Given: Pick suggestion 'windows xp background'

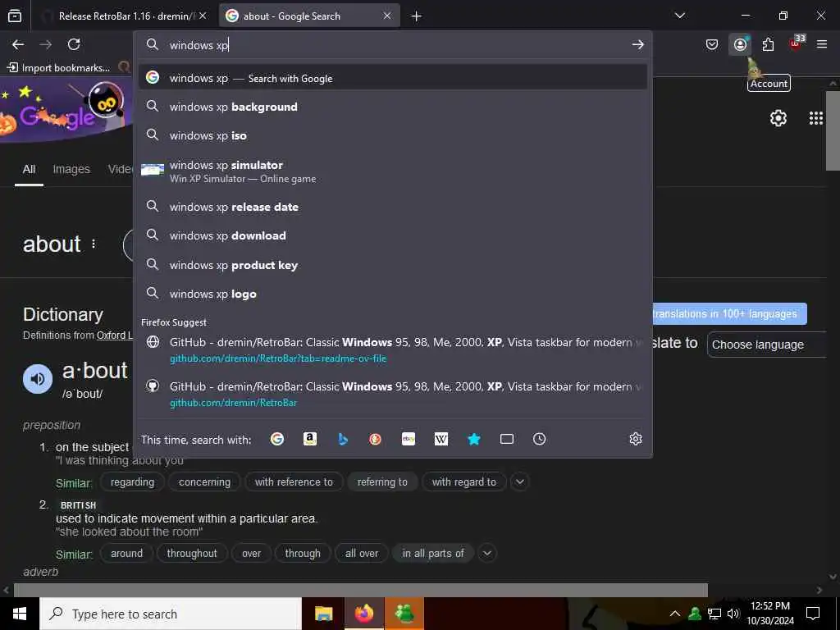Looking at the screenshot, I should (x=393, y=107).
